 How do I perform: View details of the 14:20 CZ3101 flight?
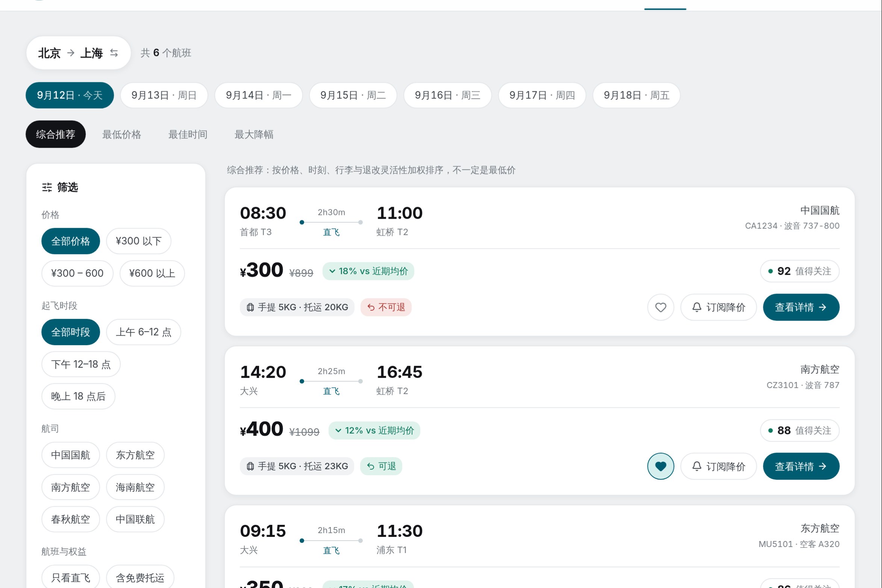[x=801, y=466]
